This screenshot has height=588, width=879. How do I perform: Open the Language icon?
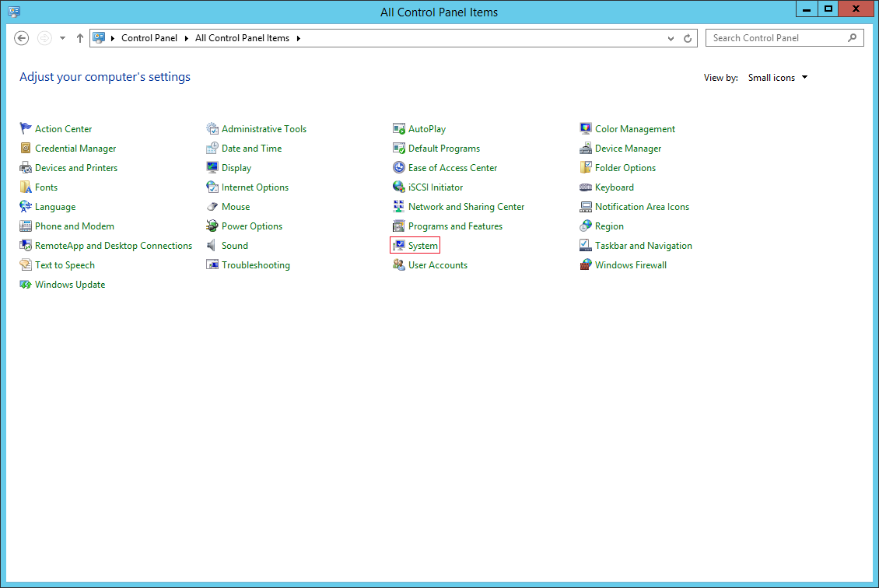[25, 206]
